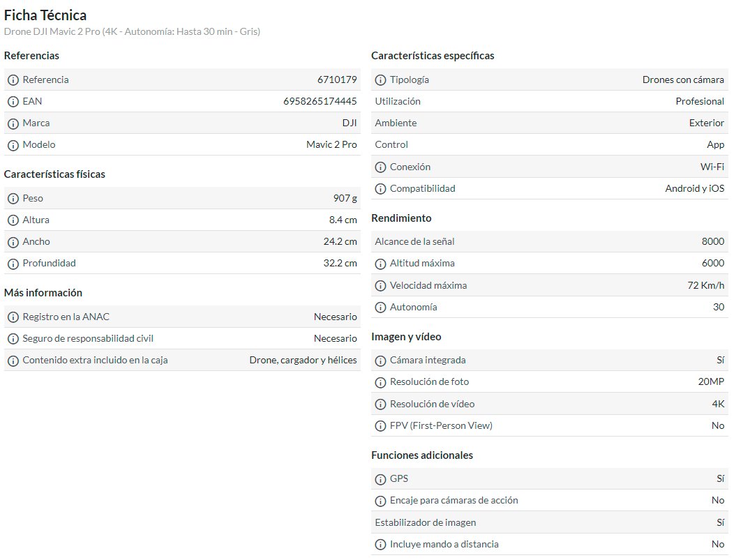Click the Wi-Fi connection value
734x560 pixels.
tap(712, 167)
